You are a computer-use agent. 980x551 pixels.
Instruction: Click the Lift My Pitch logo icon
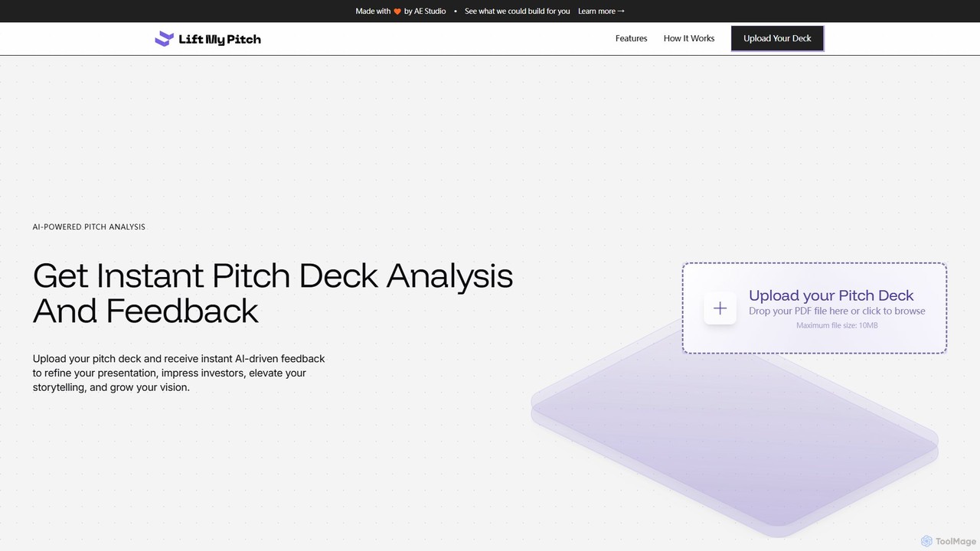coord(164,39)
